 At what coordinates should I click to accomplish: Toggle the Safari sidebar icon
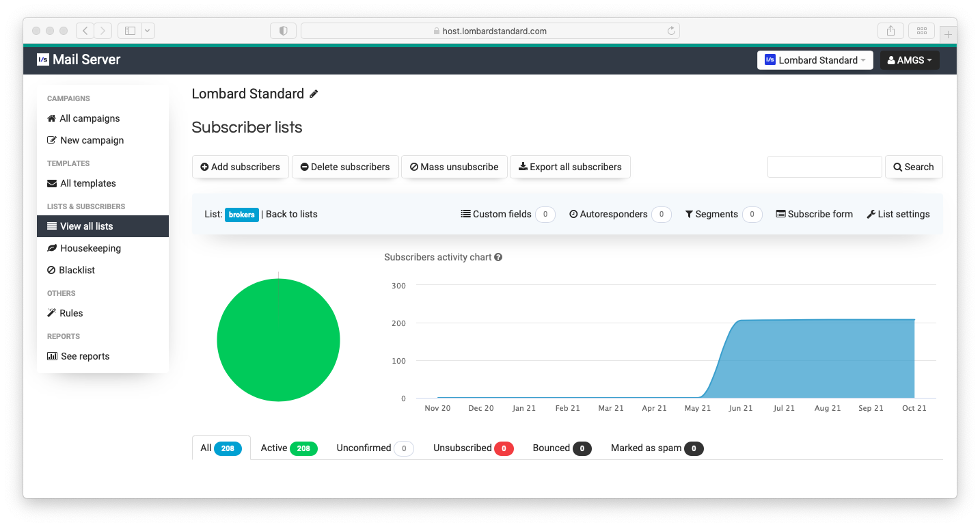[130, 31]
